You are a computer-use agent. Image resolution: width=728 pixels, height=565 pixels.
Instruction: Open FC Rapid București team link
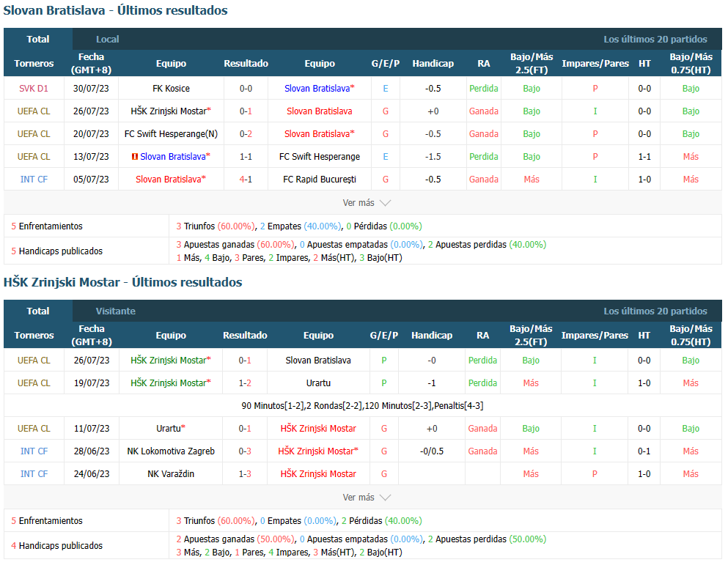coord(320,180)
